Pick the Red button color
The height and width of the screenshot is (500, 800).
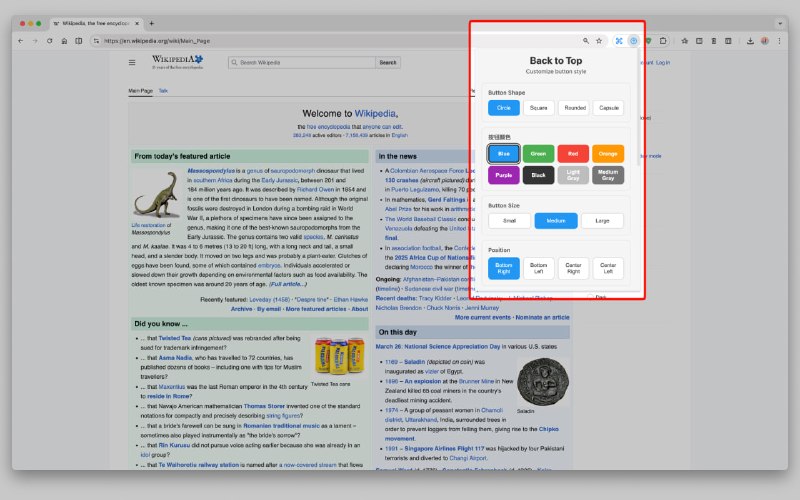573,154
